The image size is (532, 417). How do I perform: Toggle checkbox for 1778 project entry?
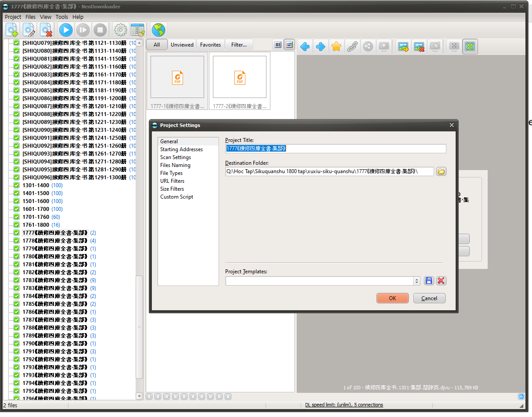click(16, 241)
